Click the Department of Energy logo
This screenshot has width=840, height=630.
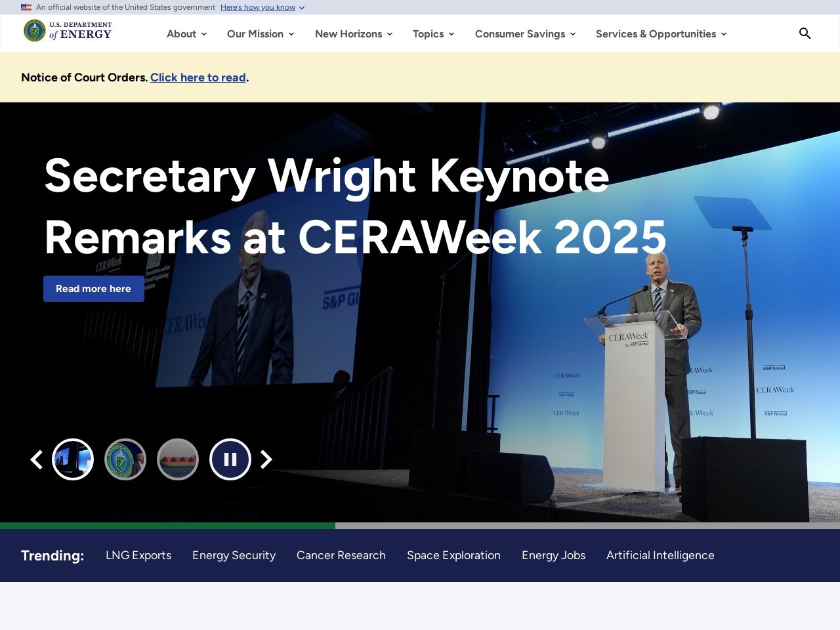pos(68,30)
